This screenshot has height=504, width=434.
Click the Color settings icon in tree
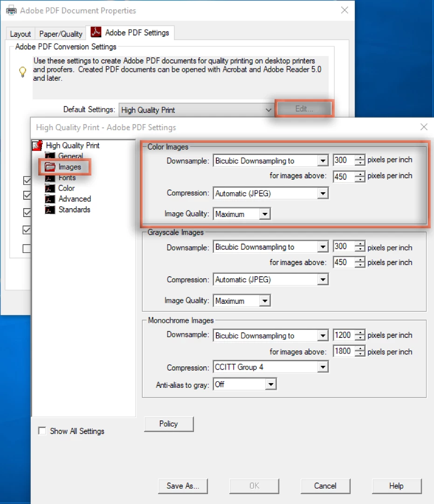coord(50,189)
